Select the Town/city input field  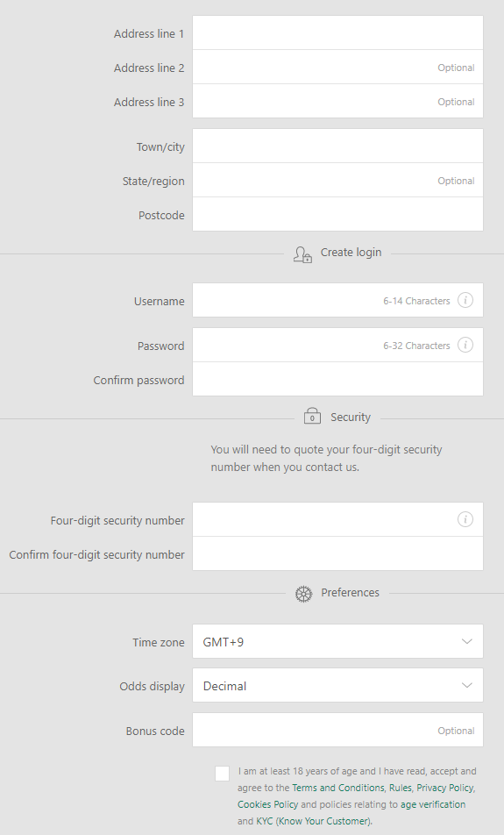click(337, 146)
